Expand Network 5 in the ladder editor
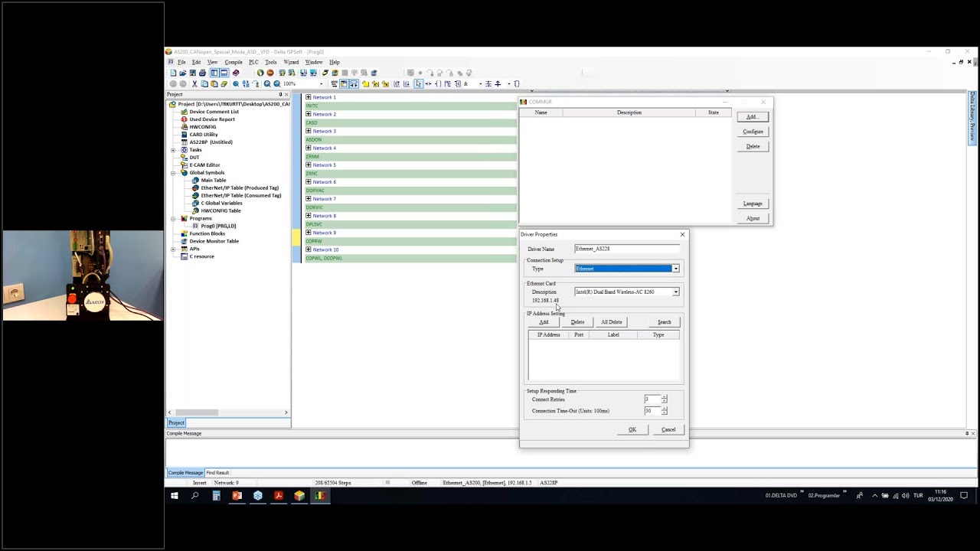The image size is (980, 551). [x=308, y=165]
